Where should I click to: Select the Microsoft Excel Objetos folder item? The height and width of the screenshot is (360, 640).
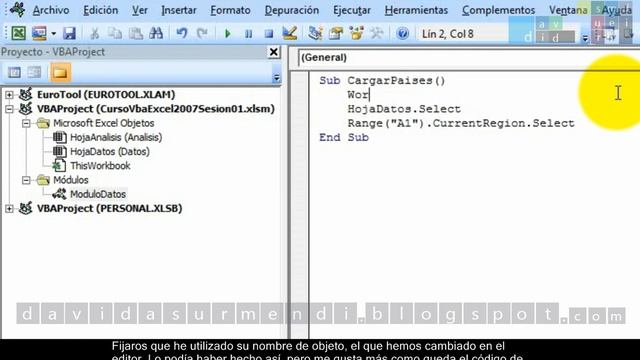coord(104,123)
